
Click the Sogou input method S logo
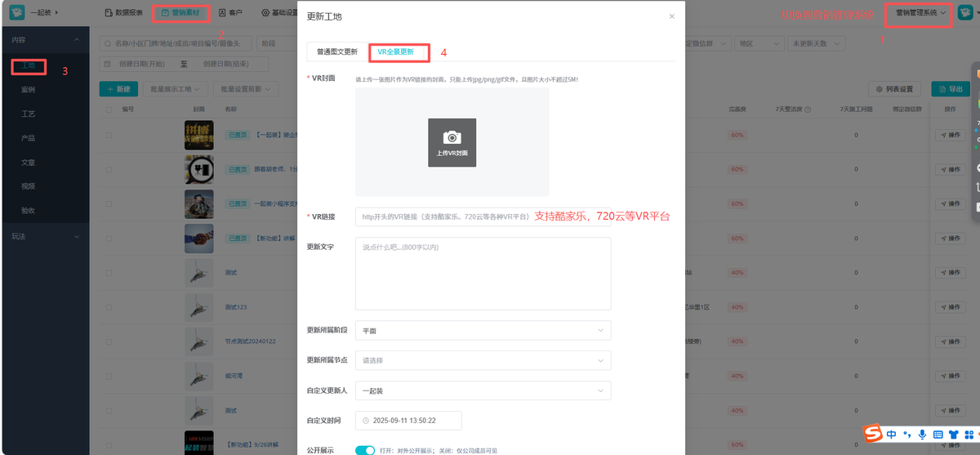(873, 433)
